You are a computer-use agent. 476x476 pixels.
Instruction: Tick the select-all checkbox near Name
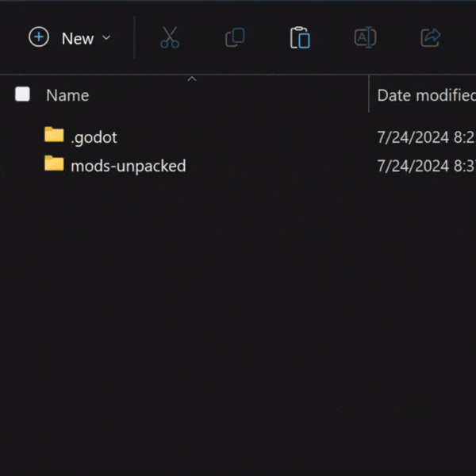pos(22,94)
